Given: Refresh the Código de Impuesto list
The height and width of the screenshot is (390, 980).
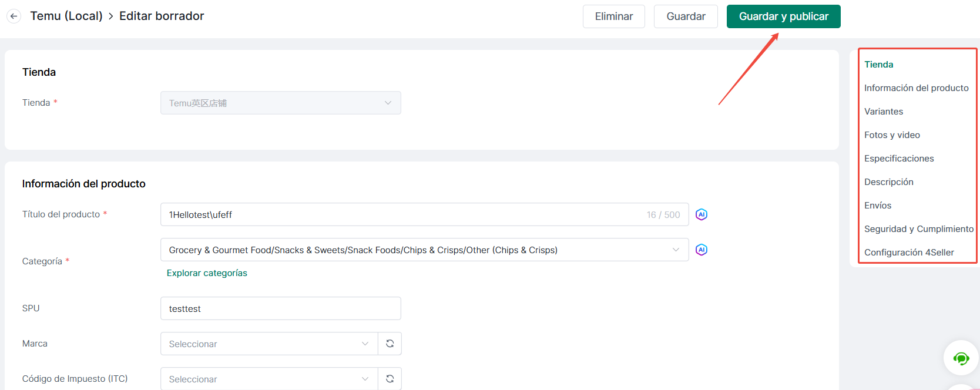Looking at the screenshot, I should pyautogui.click(x=390, y=379).
